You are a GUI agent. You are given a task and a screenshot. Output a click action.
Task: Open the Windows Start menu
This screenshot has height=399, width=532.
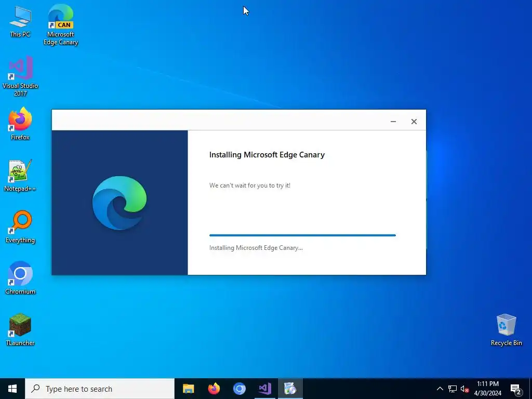pyautogui.click(x=12, y=389)
